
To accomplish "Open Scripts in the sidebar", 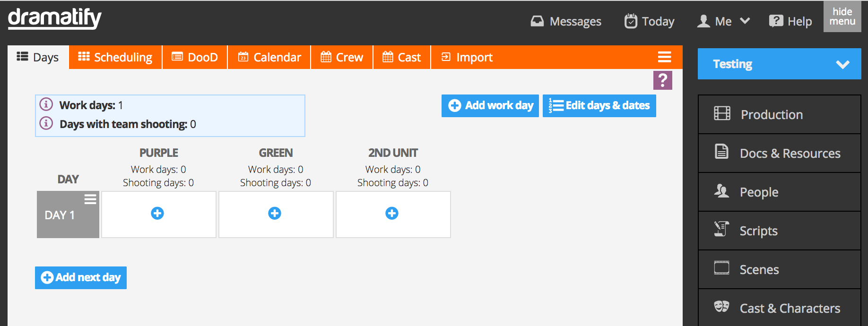I will (x=779, y=231).
